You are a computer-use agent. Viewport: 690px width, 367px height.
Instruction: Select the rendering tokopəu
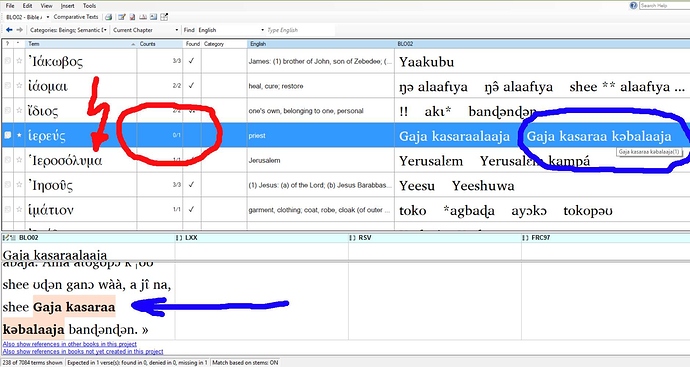[588, 211]
